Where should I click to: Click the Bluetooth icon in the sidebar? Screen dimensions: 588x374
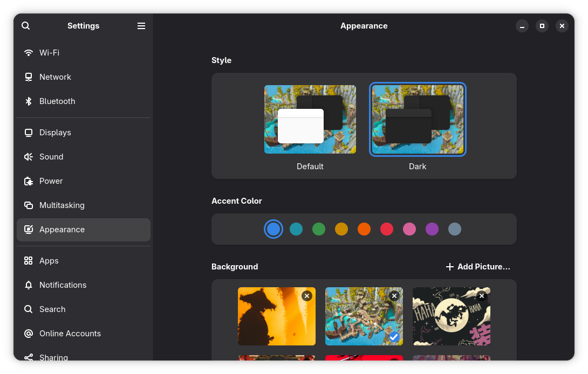[x=29, y=101]
